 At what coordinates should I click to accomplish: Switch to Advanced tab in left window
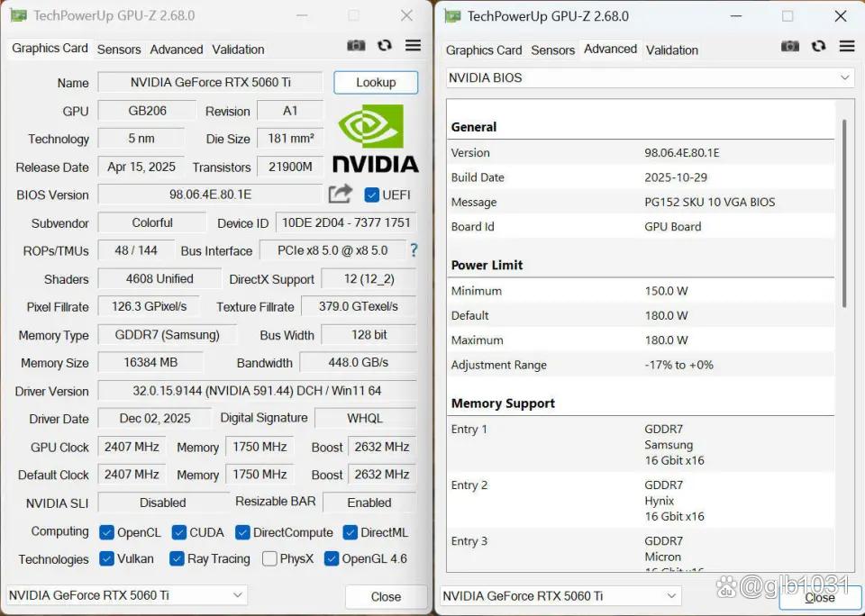coord(177,50)
